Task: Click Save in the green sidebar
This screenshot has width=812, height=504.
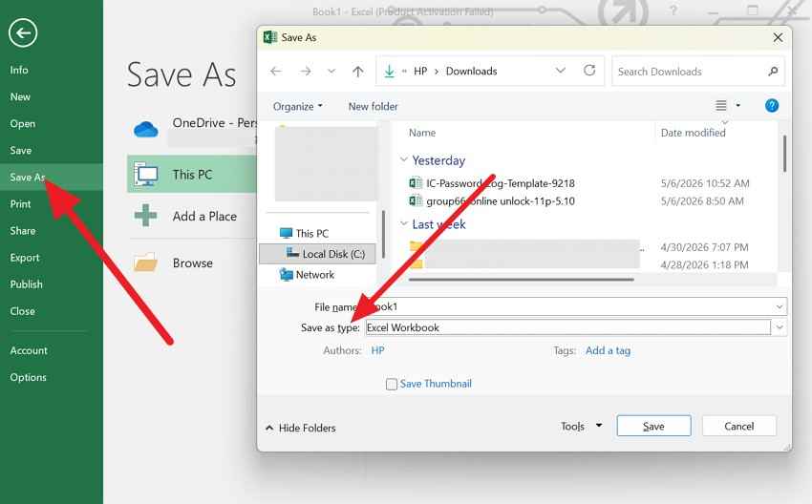Action: point(21,151)
